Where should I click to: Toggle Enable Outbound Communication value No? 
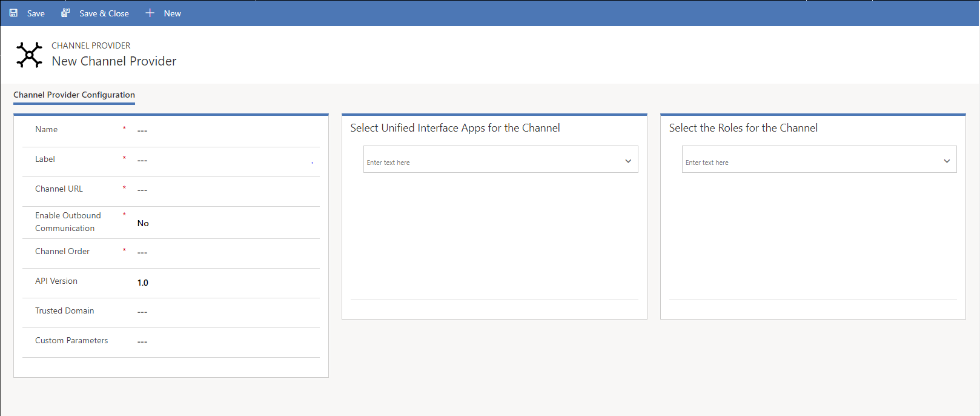143,223
